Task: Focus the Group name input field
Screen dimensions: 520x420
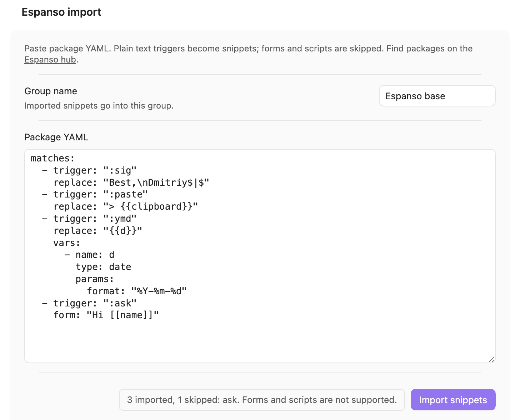Action: coord(437,96)
